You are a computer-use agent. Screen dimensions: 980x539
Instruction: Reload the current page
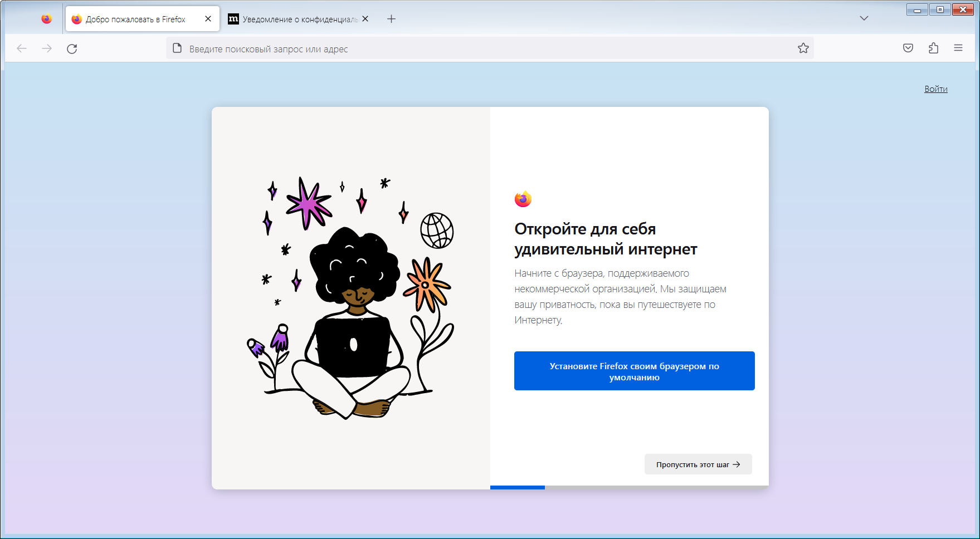coord(72,48)
